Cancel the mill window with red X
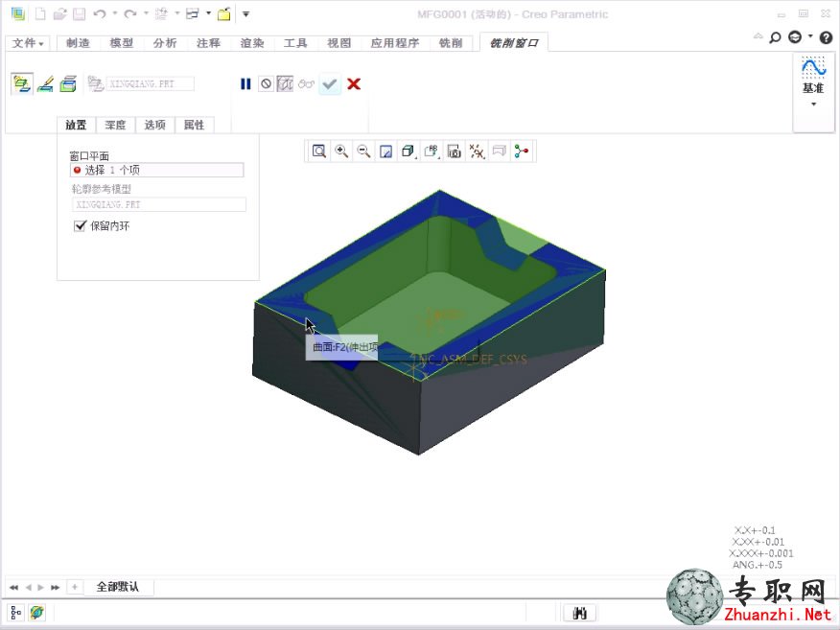The image size is (840, 630). (354, 84)
